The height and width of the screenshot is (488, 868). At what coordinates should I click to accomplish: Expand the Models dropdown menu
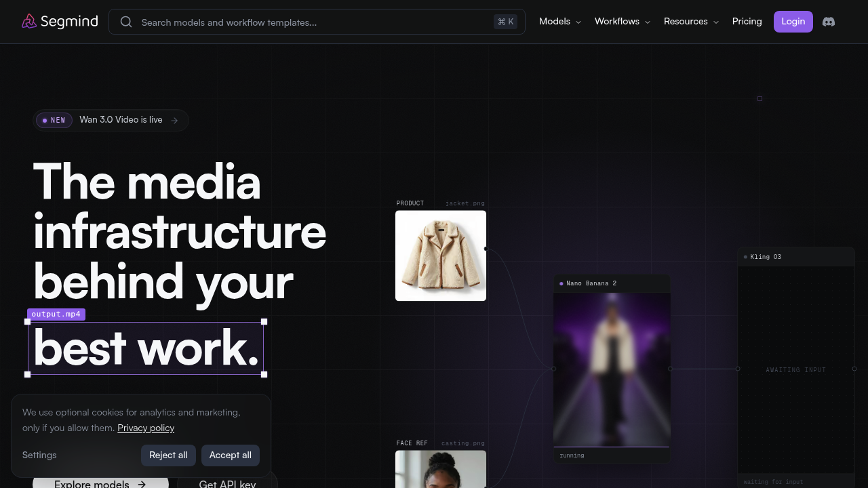click(560, 22)
